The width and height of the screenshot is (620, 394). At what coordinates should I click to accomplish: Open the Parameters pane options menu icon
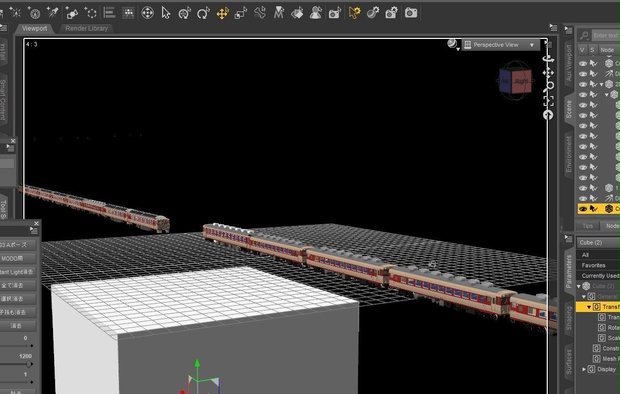(569, 239)
